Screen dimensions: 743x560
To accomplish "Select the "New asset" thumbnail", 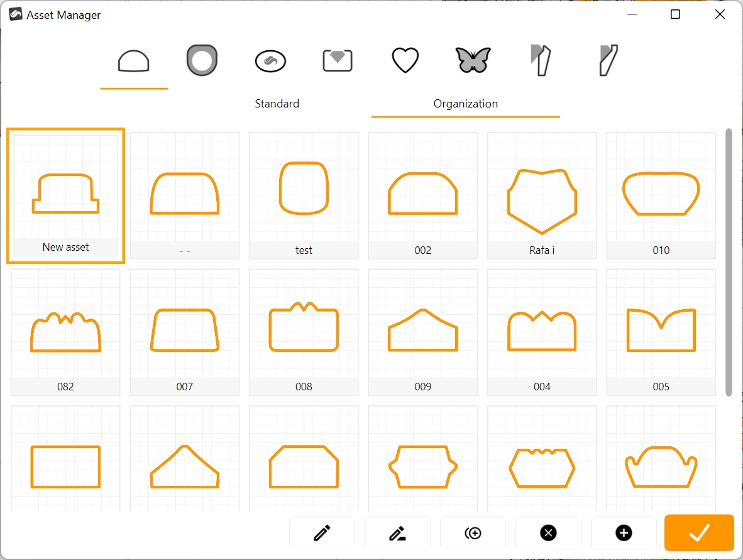I will [66, 195].
